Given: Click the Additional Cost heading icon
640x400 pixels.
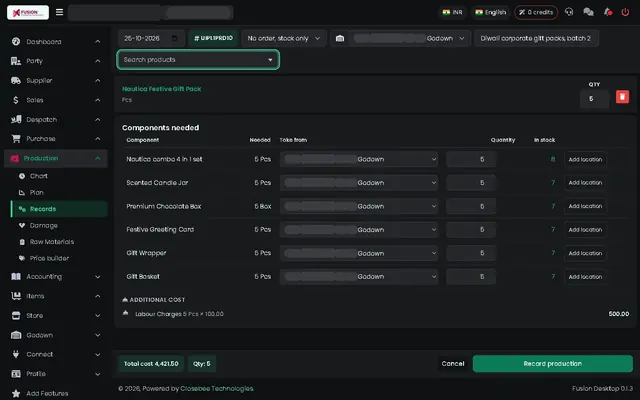Looking at the screenshot, I should tap(125, 300).
